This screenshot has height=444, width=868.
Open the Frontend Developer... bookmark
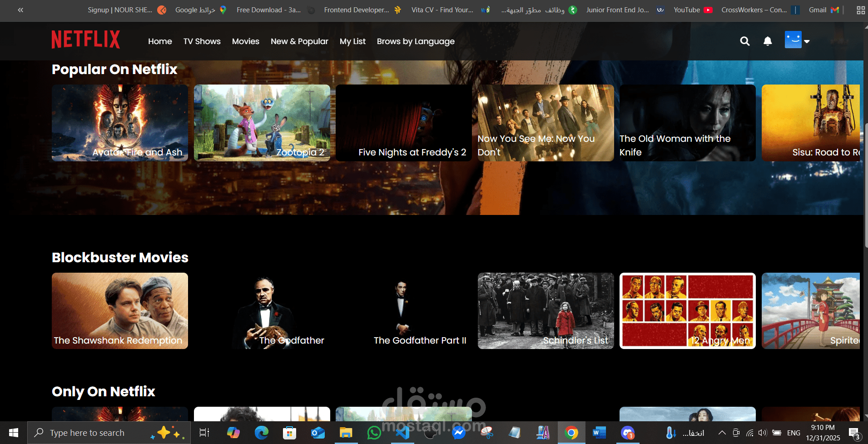pos(363,10)
